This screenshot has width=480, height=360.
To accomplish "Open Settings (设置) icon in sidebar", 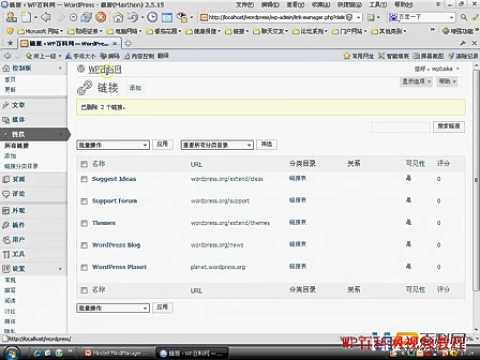I will (6, 268).
